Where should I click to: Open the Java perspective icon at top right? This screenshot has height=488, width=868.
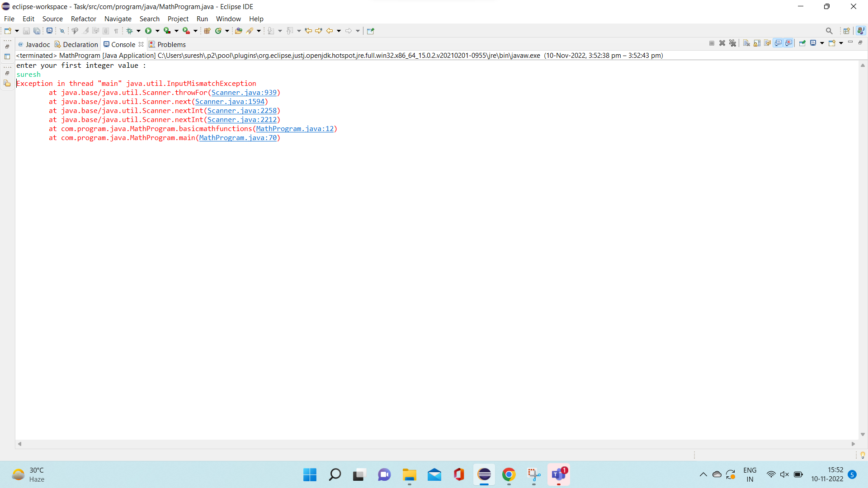pos(861,30)
